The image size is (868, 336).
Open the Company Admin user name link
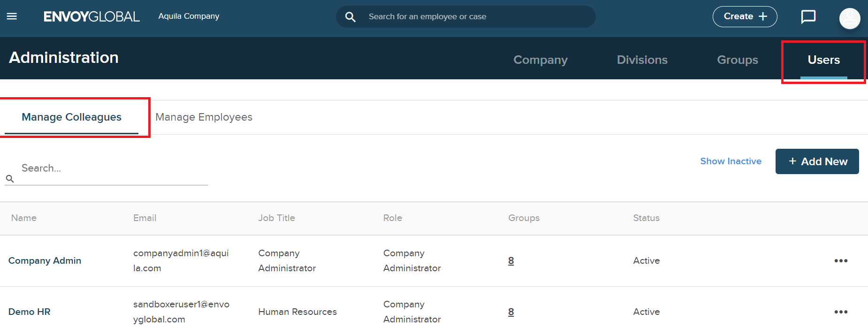[x=45, y=261]
